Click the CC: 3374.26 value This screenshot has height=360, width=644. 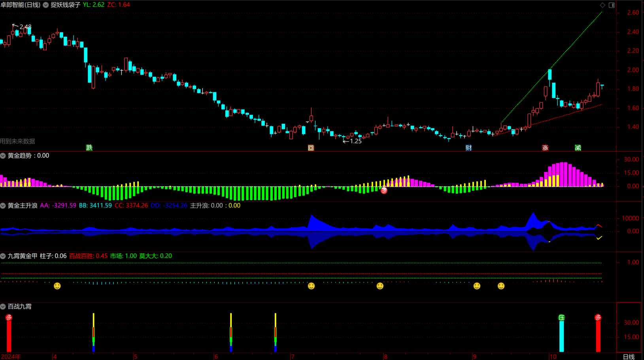click(x=131, y=206)
